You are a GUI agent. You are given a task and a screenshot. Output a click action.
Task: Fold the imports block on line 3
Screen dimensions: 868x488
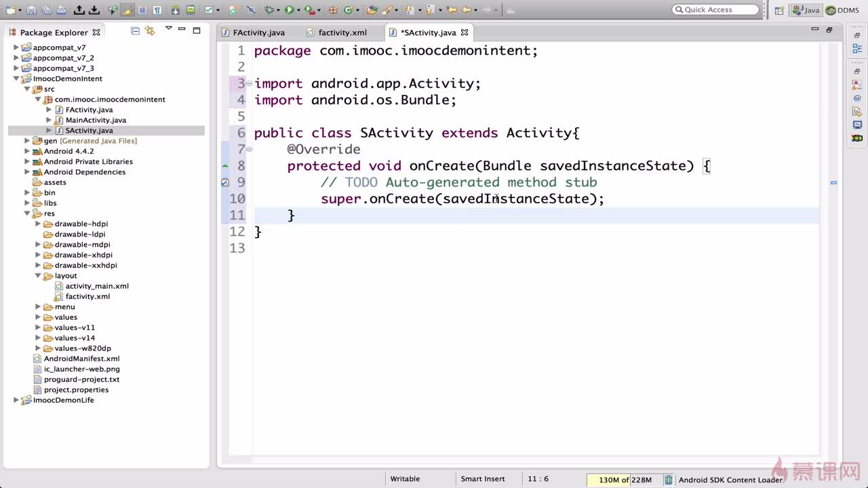(x=249, y=83)
